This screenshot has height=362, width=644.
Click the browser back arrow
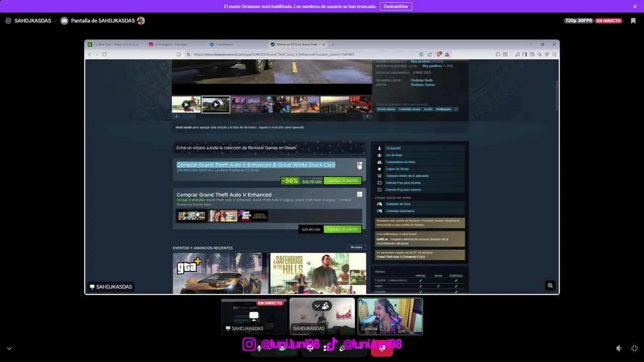point(90,54)
